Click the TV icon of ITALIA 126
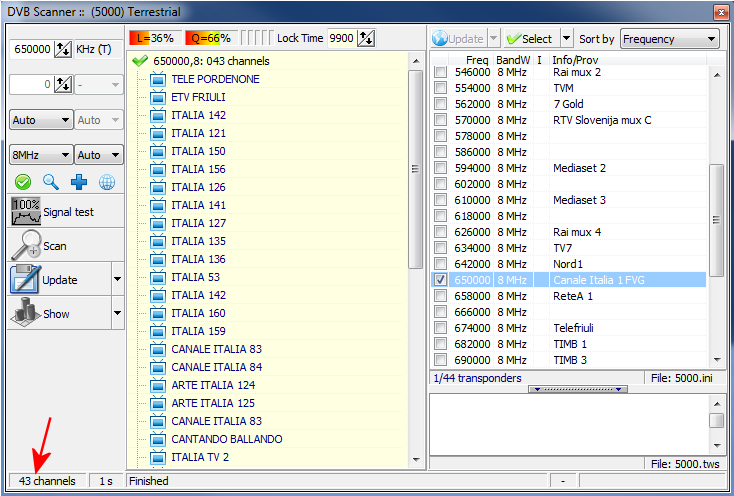This screenshot has height=496, width=734. [158, 187]
